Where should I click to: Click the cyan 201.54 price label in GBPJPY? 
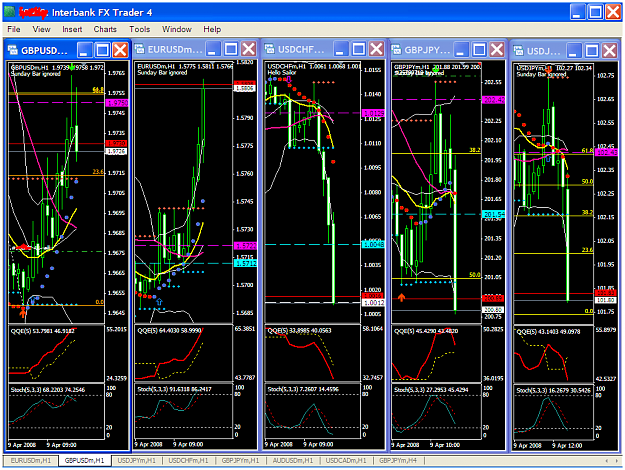pyautogui.click(x=493, y=214)
